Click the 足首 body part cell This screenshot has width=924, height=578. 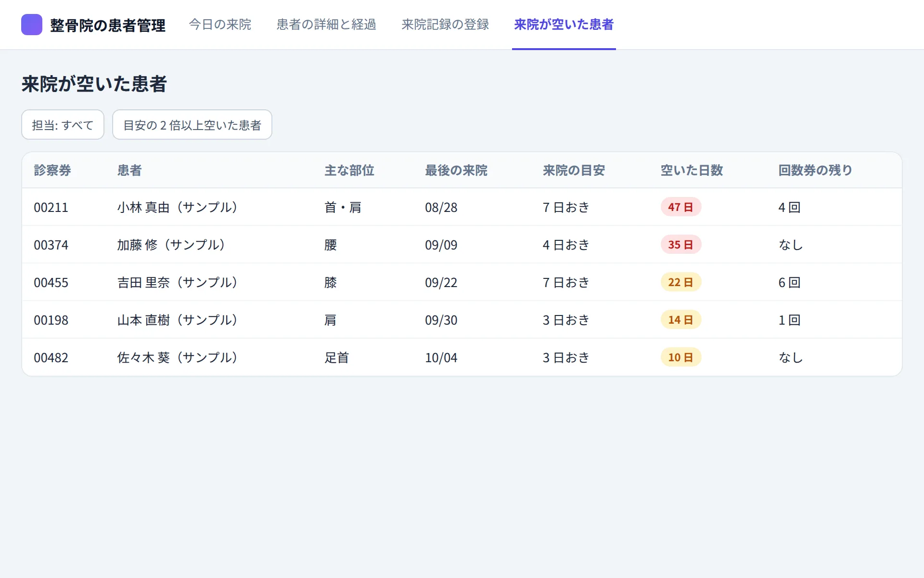pyautogui.click(x=337, y=358)
